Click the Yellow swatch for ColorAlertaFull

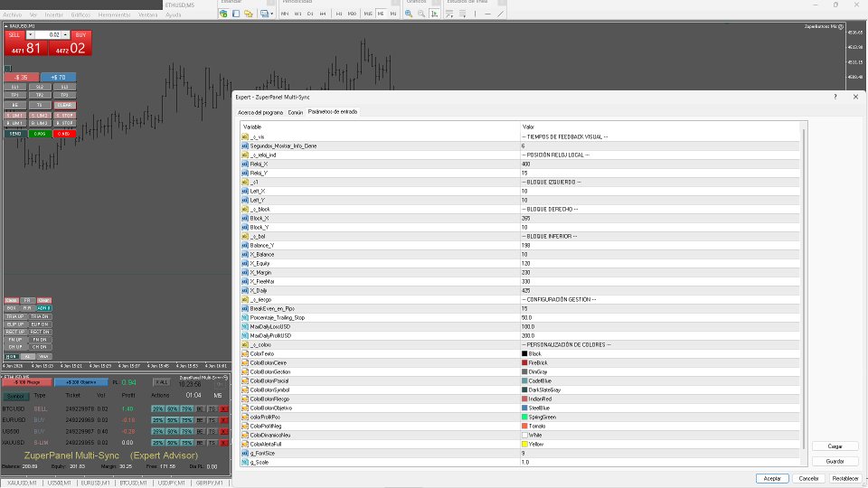click(x=524, y=444)
